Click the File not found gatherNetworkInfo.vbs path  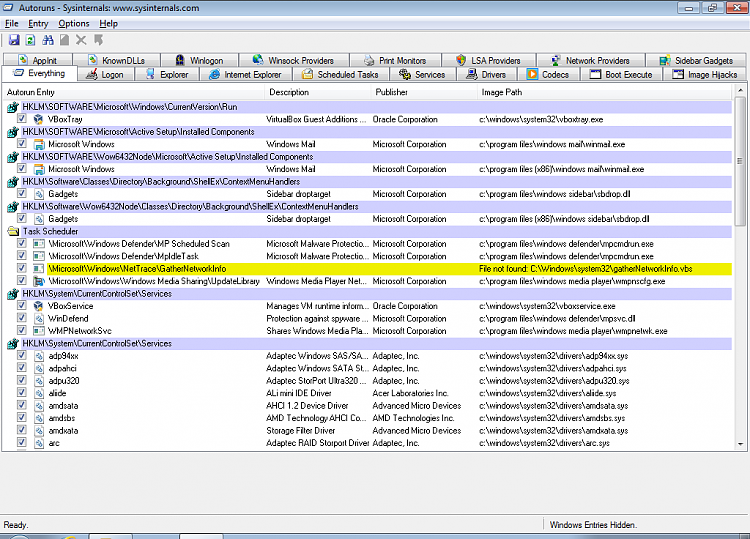tap(585, 269)
